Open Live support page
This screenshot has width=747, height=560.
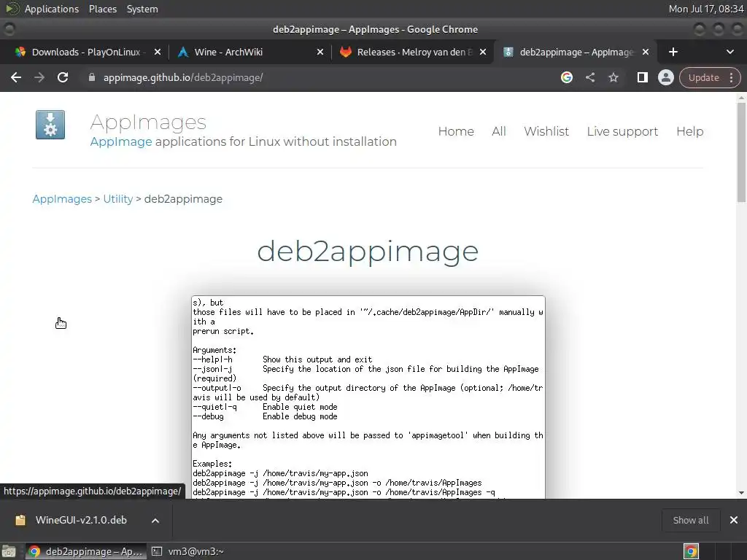tap(622, 131)
